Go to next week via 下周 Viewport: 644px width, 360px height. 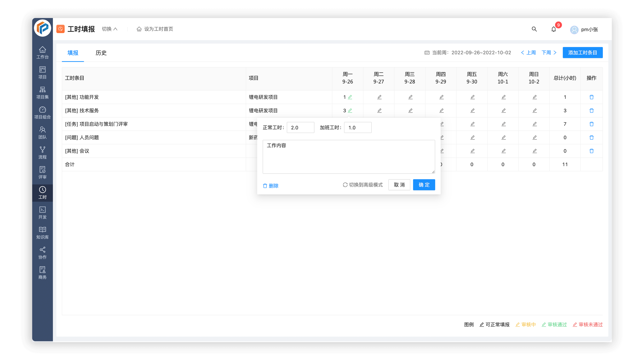tap(549, 53)
